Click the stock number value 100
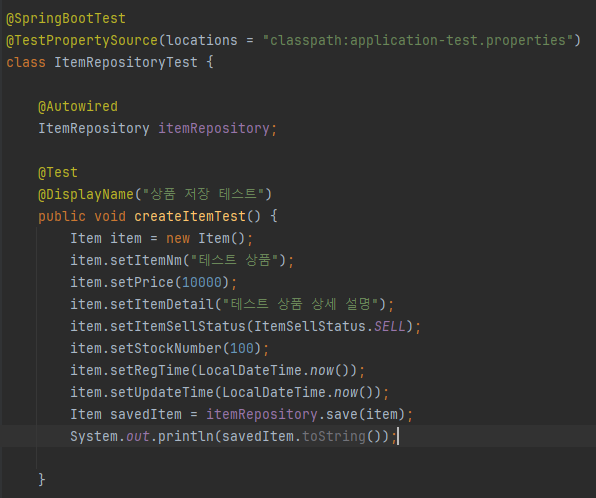596x498 pixels. [x=242, y=349]
